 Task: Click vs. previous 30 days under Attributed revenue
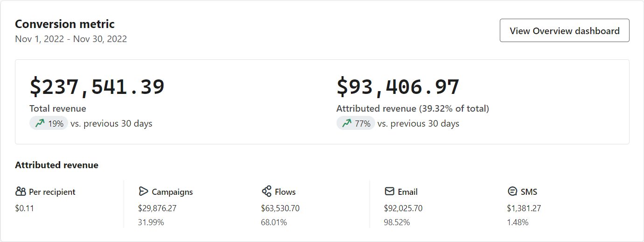[x=418, y=123]
